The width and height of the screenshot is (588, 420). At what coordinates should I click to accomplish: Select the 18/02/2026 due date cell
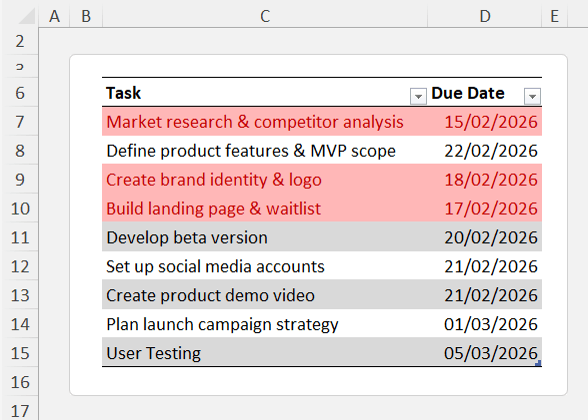point(484,179)
